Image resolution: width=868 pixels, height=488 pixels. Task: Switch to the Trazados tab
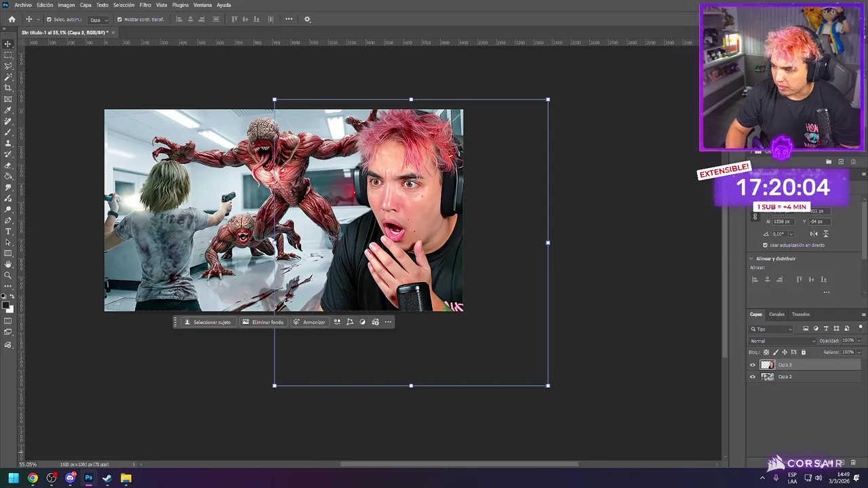801,314
